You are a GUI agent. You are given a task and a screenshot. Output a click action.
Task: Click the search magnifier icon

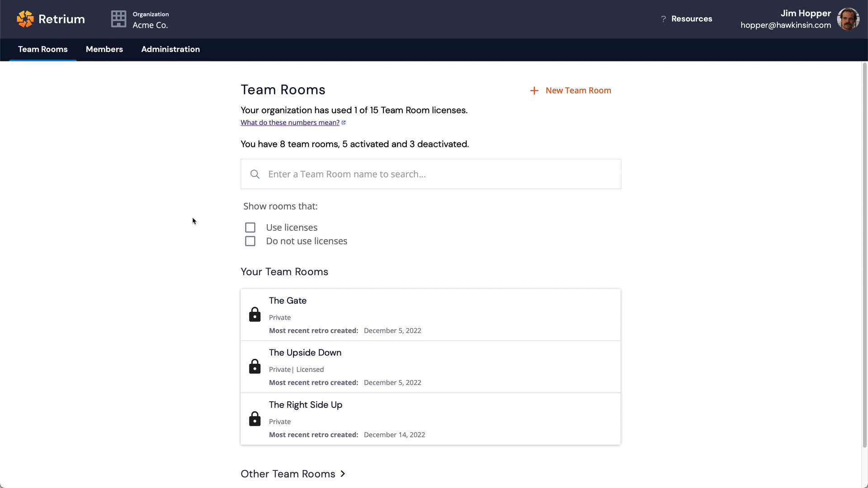click(x=255, y=174)
